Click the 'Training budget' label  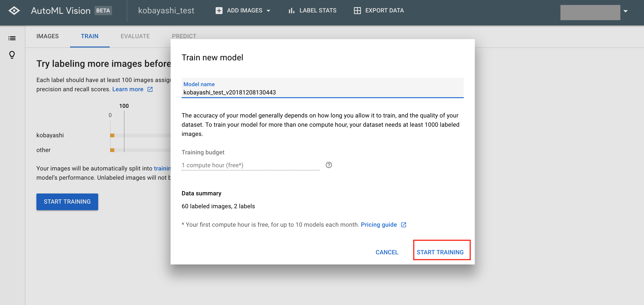click(203, 152)
